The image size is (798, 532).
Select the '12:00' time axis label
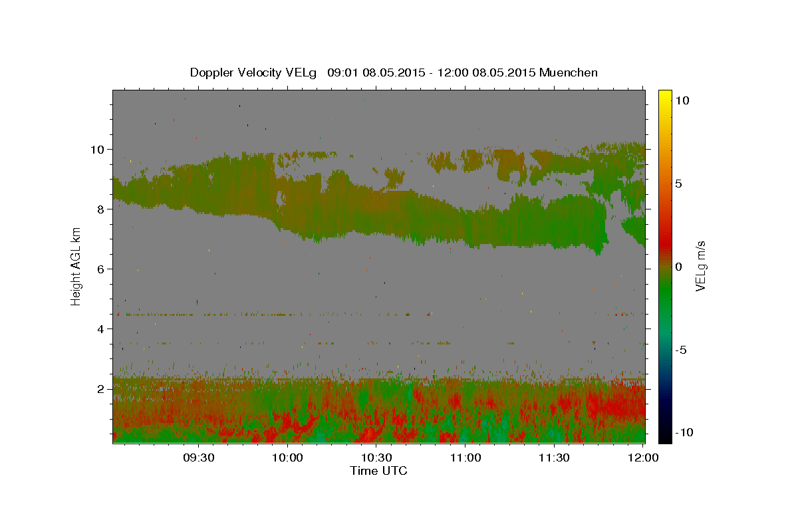click(x=643, y=458)
